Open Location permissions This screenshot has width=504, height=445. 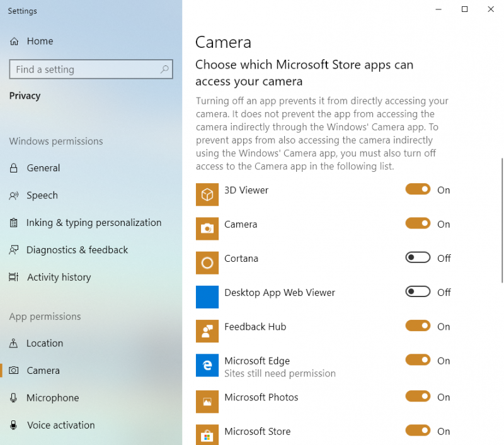point(91,343)
